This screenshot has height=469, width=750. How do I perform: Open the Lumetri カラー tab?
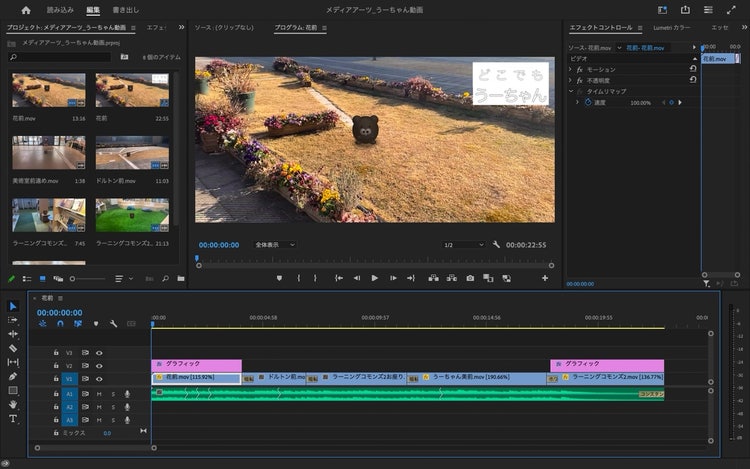(672, 28)
